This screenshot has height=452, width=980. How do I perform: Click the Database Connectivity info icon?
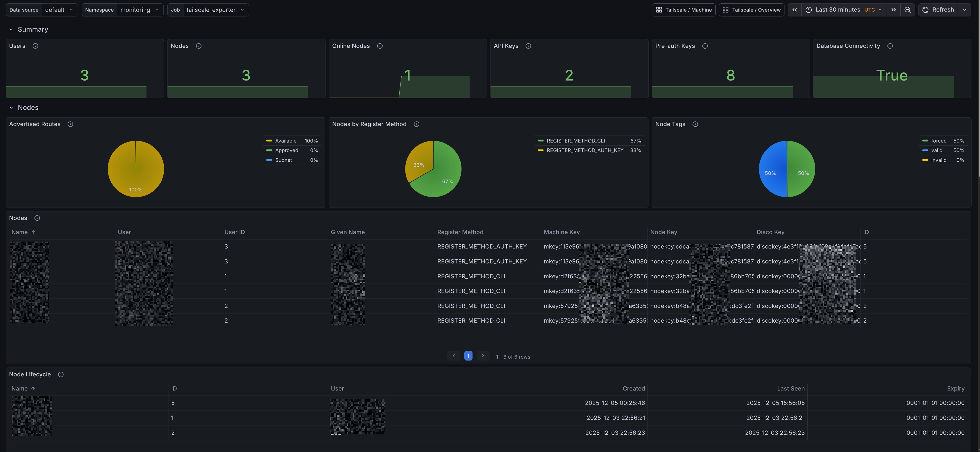pos(890,46)
